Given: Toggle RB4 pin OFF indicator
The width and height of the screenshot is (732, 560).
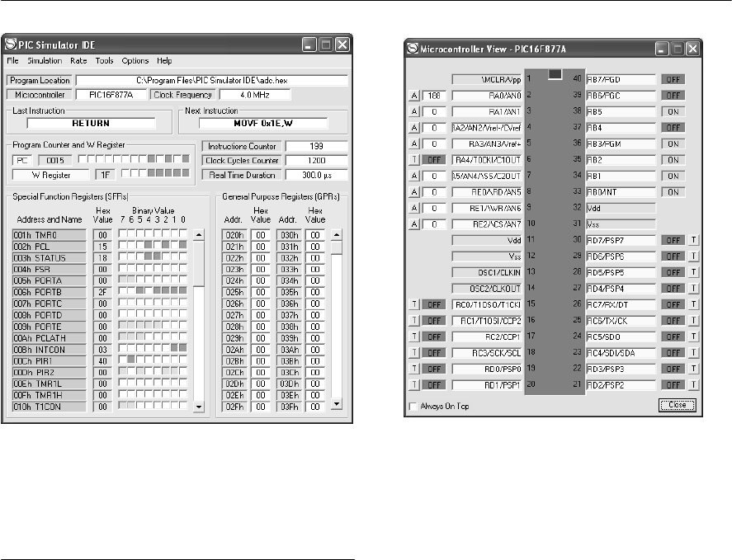Looking at the screenshot, I should (x=673, y=128).
